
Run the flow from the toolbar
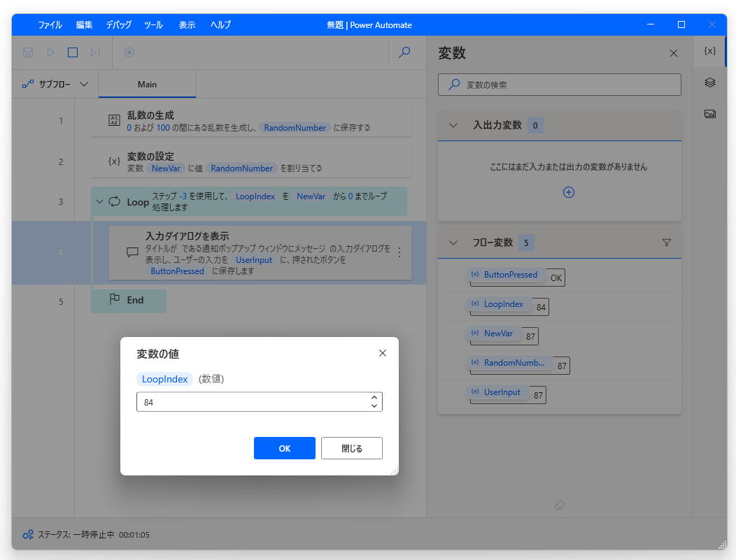(50, 52)
